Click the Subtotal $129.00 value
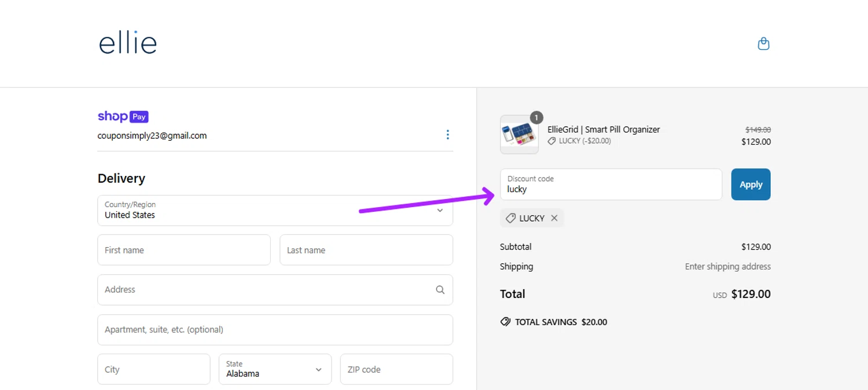 [756, 247]
